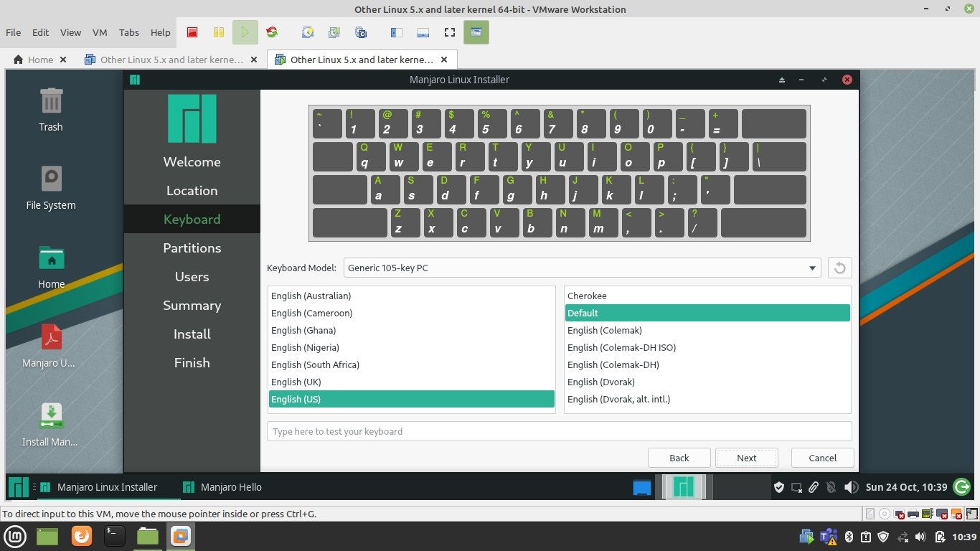Restart guest using the red-green refresh icon

tap(271, 32)
